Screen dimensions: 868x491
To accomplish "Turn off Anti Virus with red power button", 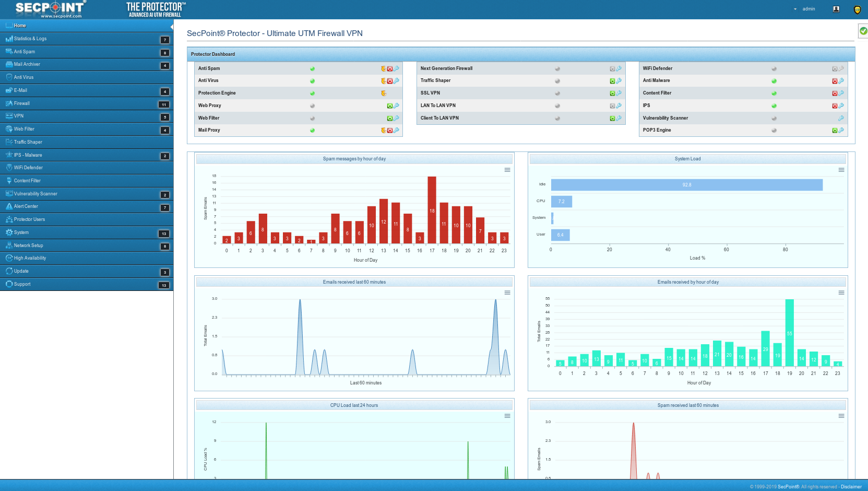I will [x=390, y=81].
